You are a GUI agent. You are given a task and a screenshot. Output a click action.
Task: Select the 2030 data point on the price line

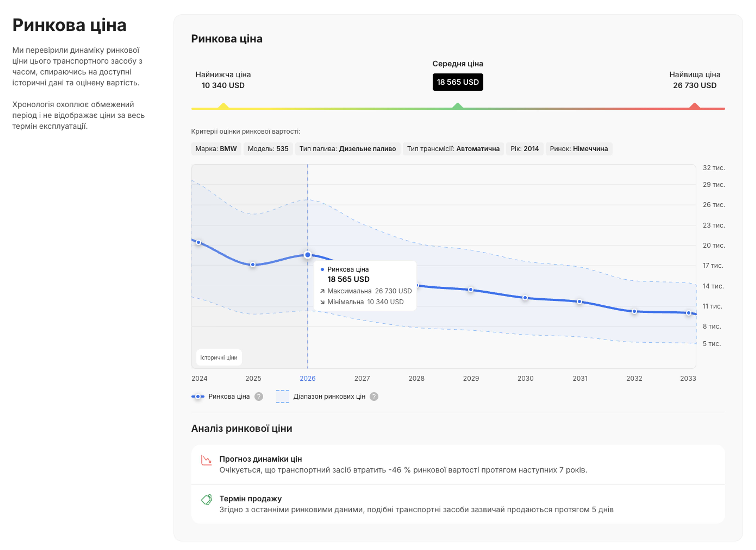[x=525, y=298]
